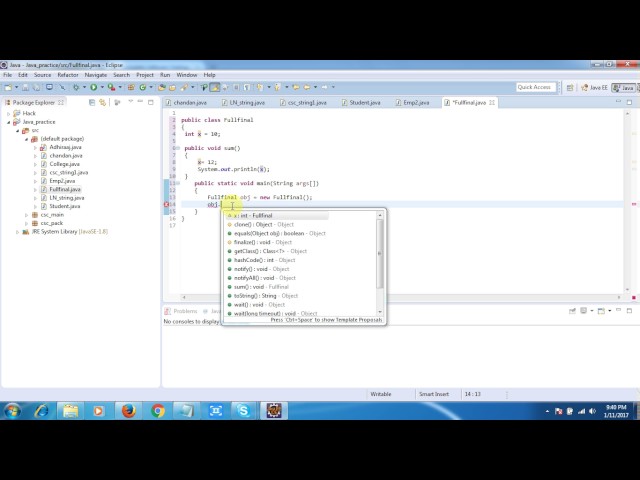This screenshot has width=640, height=480.
Task: Open dropdown arrow next to New icon
Action: pos(16,87)
